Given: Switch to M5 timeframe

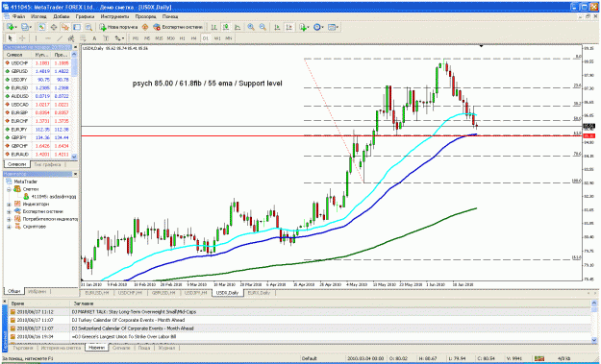Looking at the screenshot, I should coord(147,38).
